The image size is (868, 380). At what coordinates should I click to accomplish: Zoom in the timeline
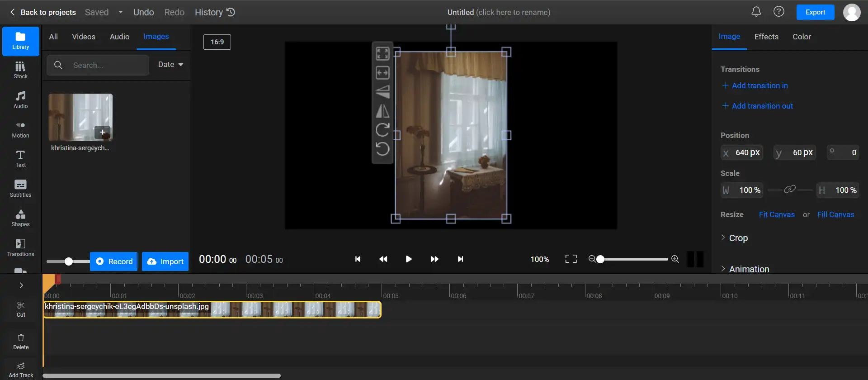click(675, 259)
